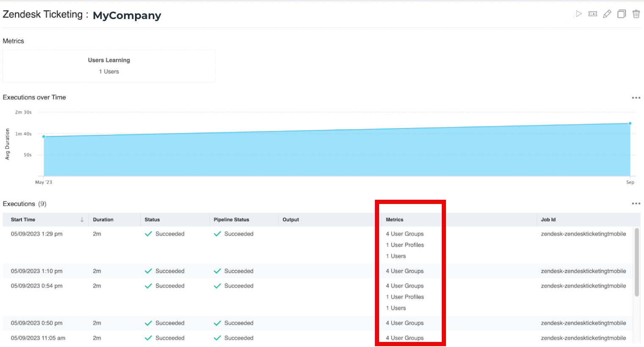The image size is (644, 347).
Task: Click the '2m 30s' label on the Avg Duration axis
Action: point(23,112)
